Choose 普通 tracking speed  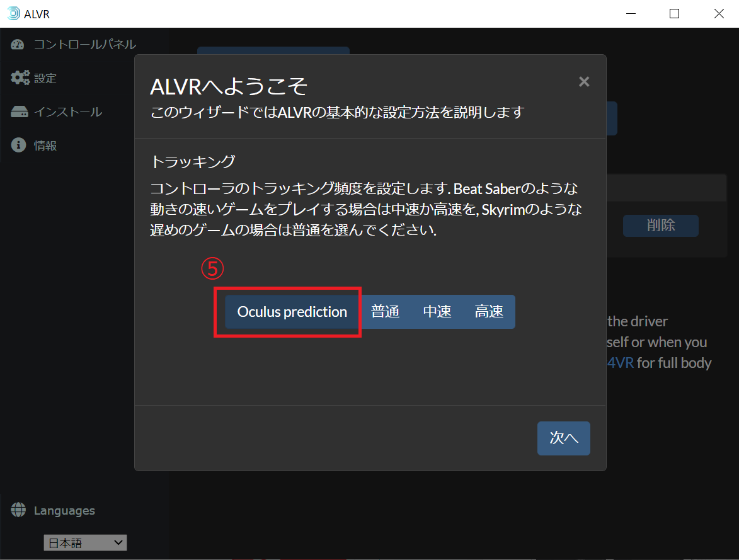pyautogui.click(x=385, y=312)
